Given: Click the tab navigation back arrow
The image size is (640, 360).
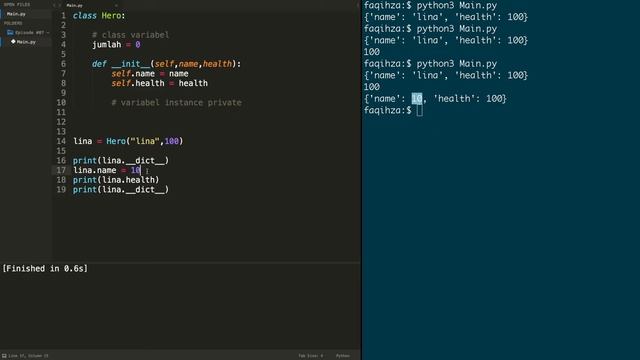Looking at the screenshot, I should click(54, 5).
